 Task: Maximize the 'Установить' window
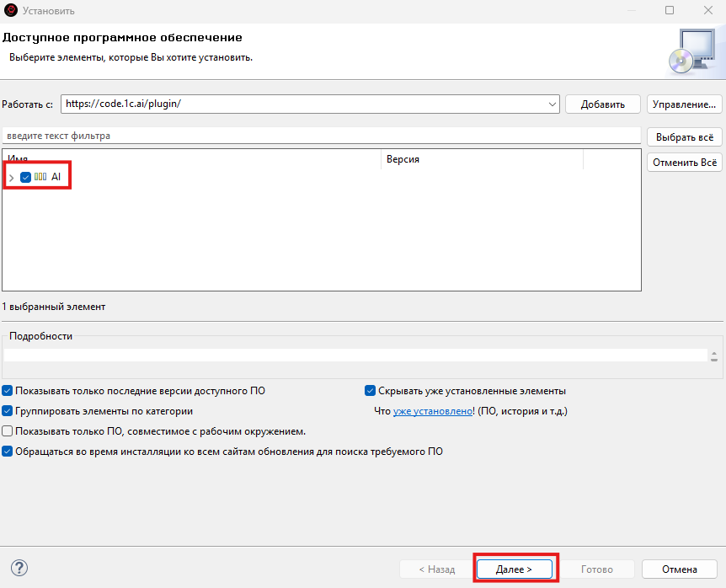[x=670, y=10]
